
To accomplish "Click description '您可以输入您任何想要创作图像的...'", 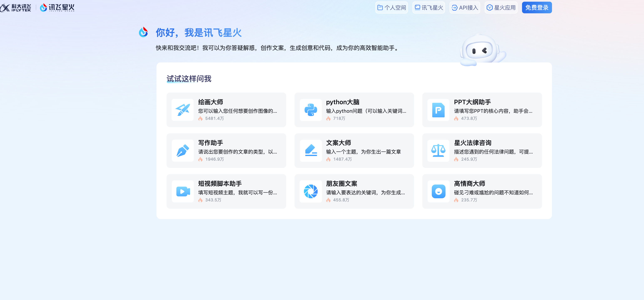I will click(x=237, y=111).
